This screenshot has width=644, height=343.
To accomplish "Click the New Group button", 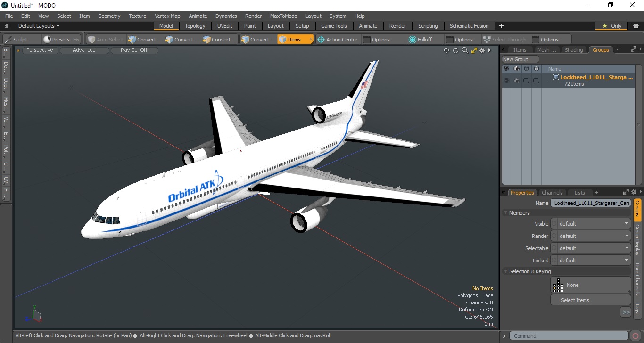I will coord(520,59).
